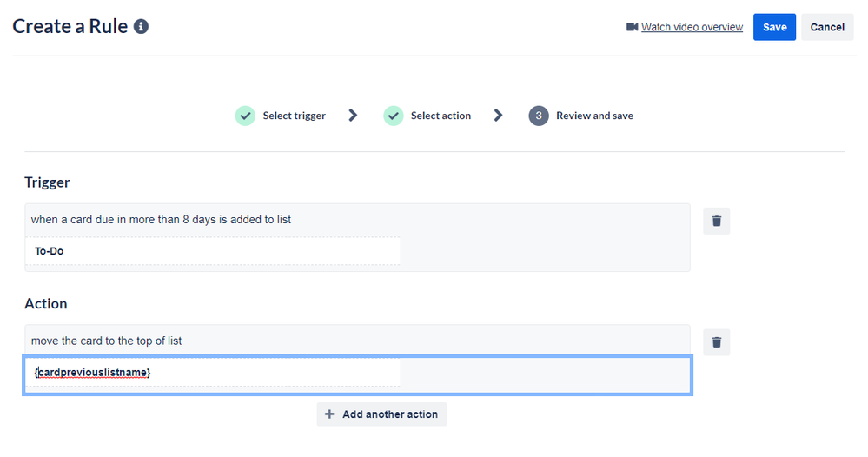Click the video camera icon

click(x=632, y=27)
